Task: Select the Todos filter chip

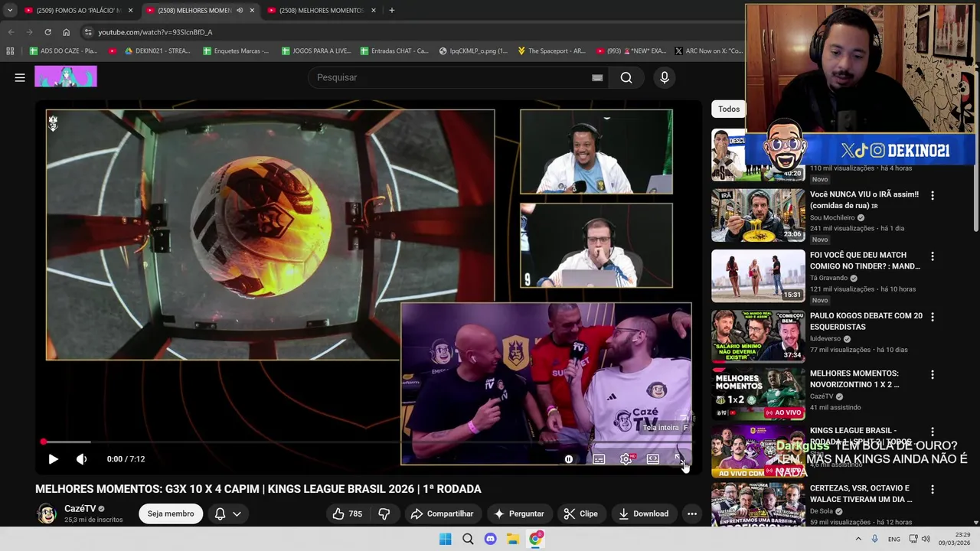Action: pos(729,109)
